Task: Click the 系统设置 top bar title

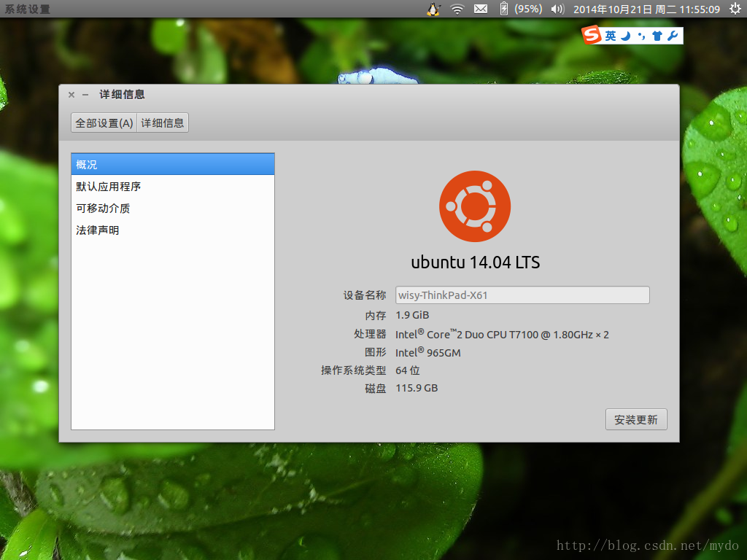Action: pos(27,9)
